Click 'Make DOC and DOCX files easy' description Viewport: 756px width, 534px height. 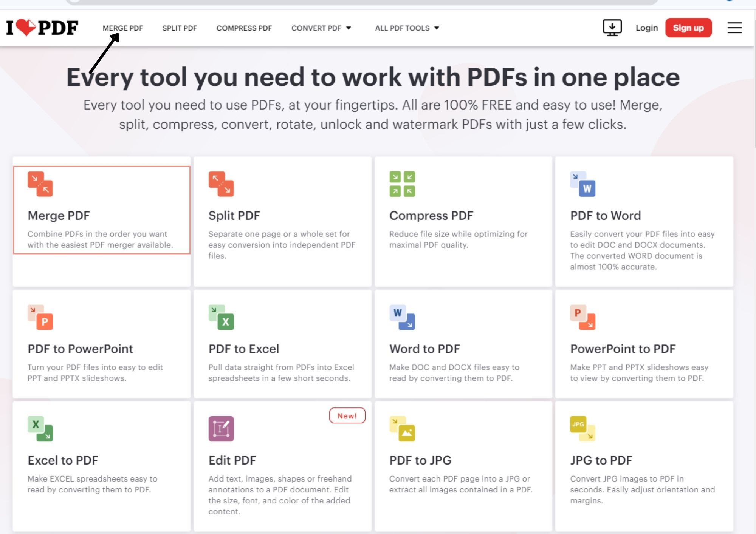point(454,373)
